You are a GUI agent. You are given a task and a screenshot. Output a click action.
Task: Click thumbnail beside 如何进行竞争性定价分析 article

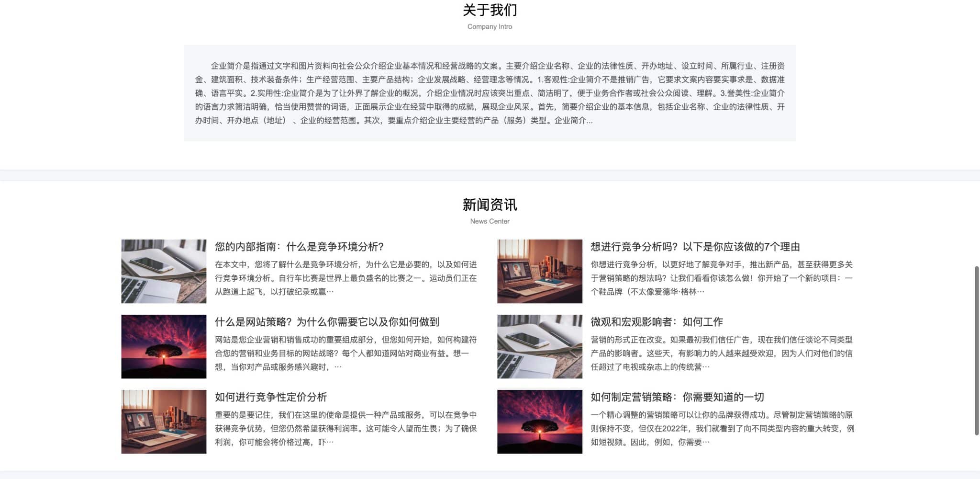[164, 422]
